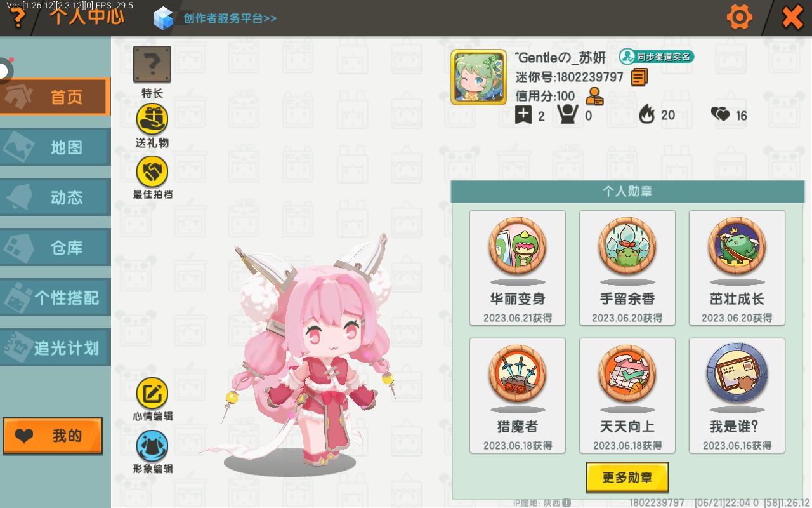
Task: Click the orange 我的 button
Action: (53, 436)
